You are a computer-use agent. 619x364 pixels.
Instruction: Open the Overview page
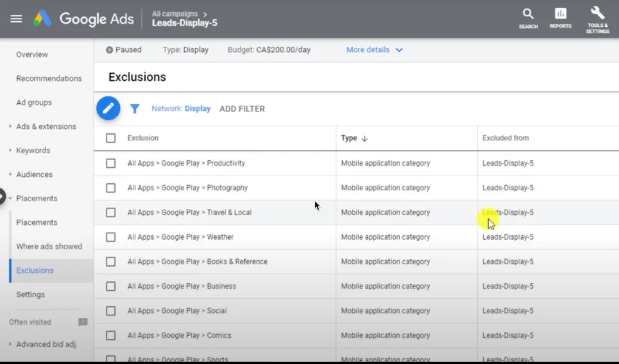(32, 54)
